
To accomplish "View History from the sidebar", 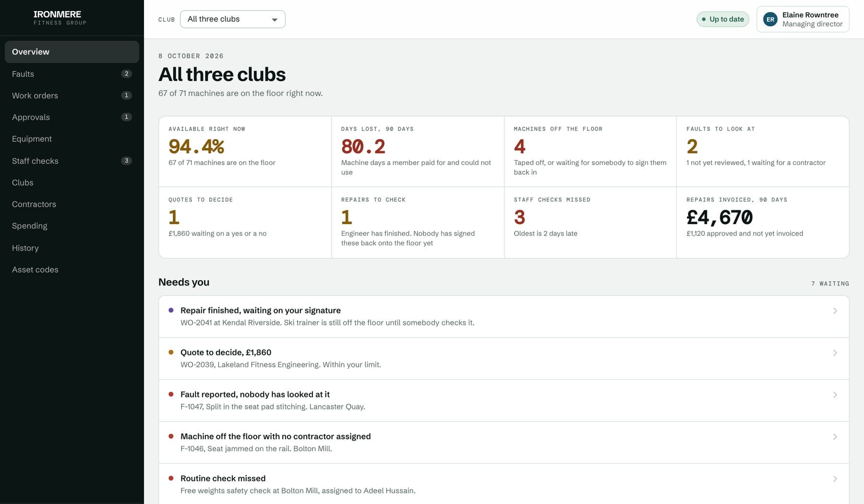I will click(x=72, y=248).
